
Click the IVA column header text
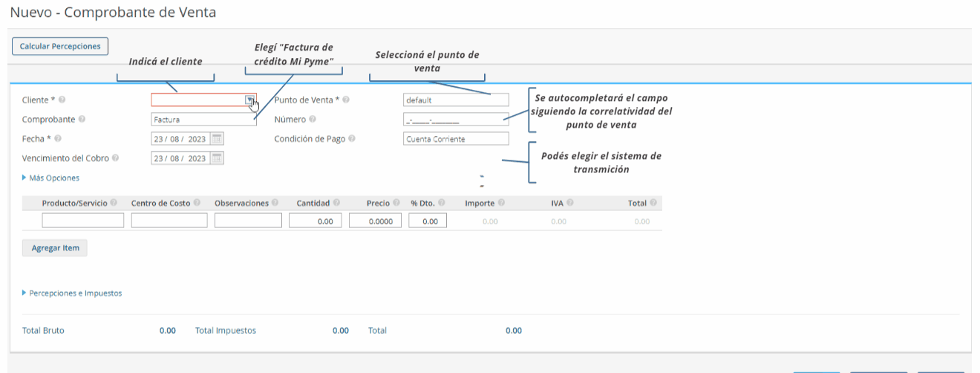[557, 203]
